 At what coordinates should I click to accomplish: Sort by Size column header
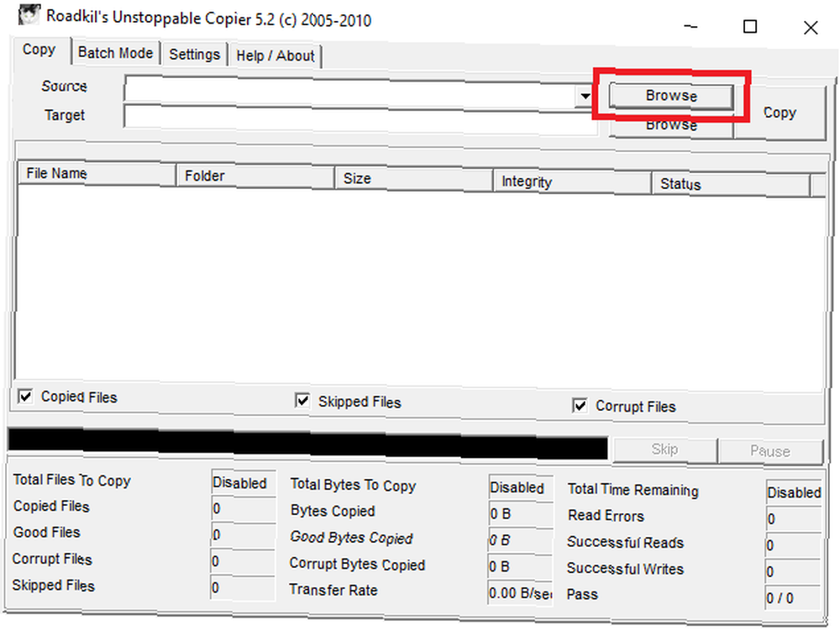click(413, 179)
